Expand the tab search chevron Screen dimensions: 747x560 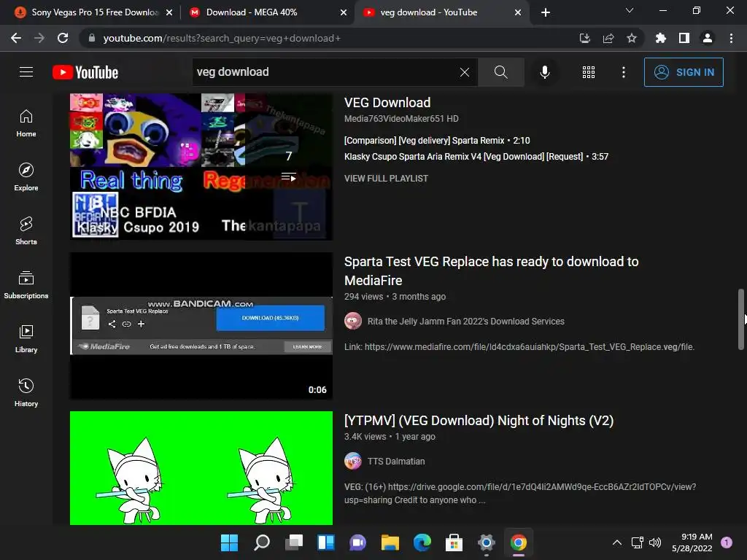[x=630, y=10]
